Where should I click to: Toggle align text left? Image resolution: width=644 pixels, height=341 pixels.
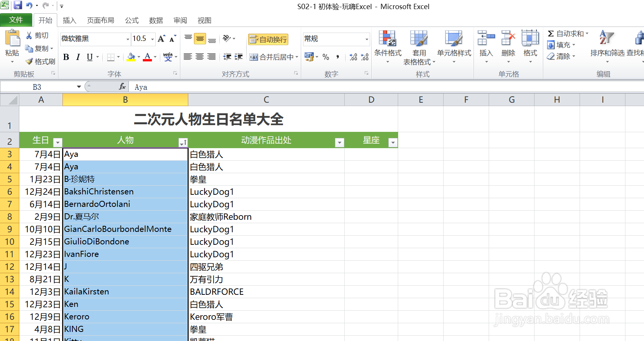[x=188, y=57]
